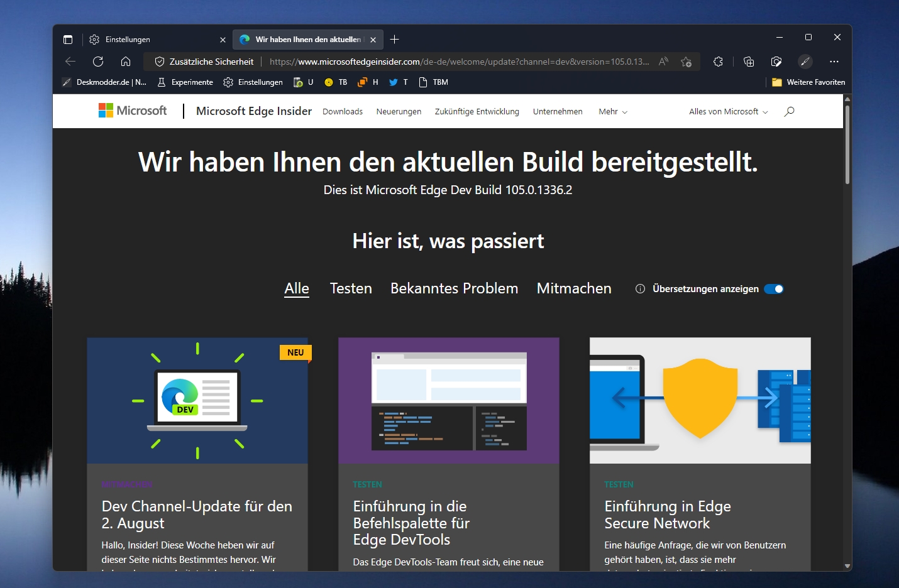Viewport: 899px width, 588px height.
Task: Click the Microsoft logo
Action: click(133, 111)
